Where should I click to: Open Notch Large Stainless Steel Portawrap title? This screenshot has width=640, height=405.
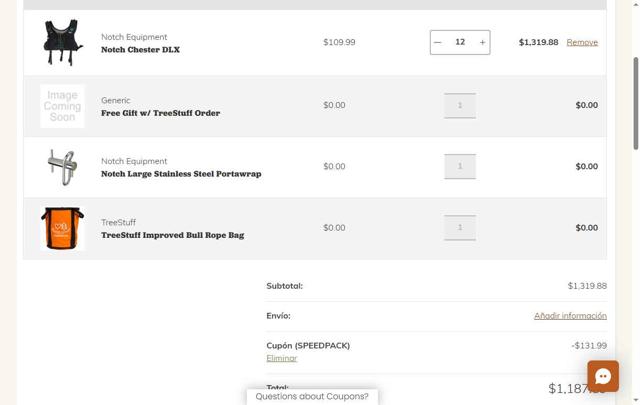[181, 174]
